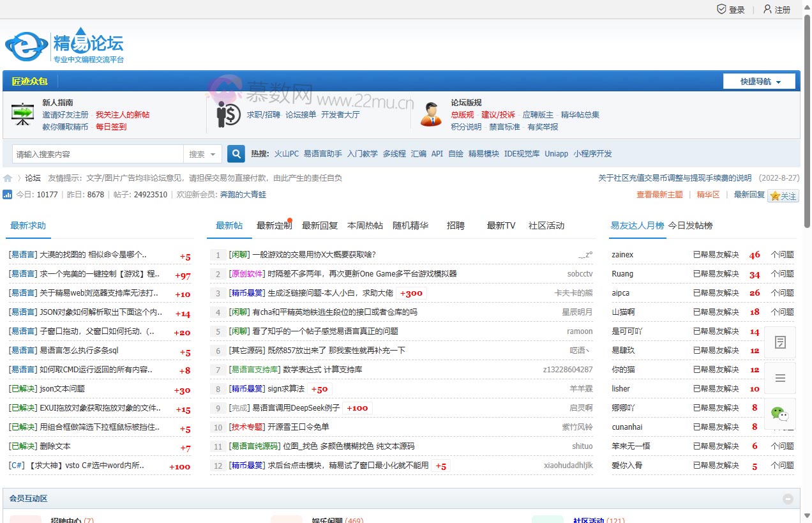Image resolution: width=812 pixels, height=523 pixels.
Task: Click inside the search input field
Action: click(96, 154)
